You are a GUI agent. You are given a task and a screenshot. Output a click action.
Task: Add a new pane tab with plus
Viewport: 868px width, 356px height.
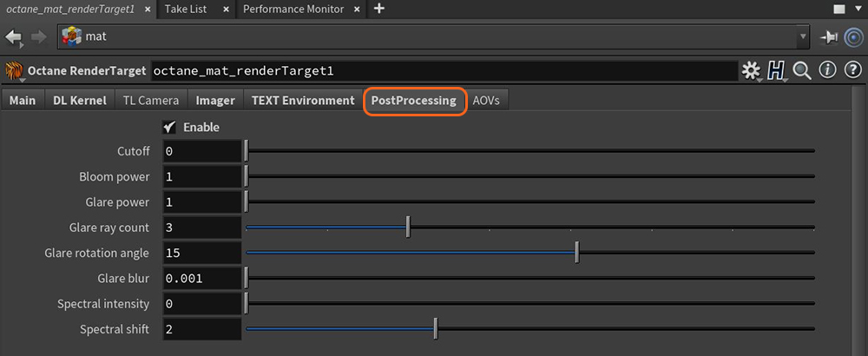(379, 9)
